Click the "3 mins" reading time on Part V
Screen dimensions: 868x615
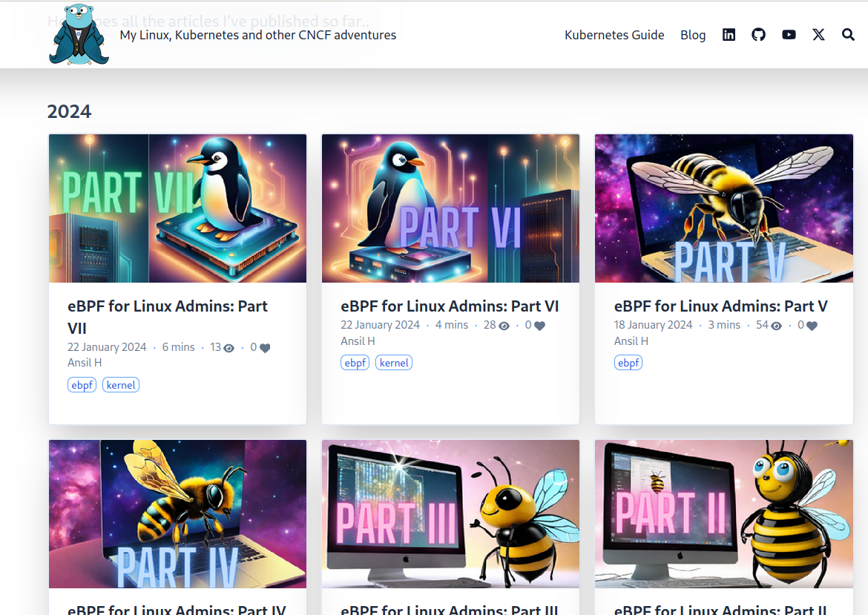tap(724, 325)
